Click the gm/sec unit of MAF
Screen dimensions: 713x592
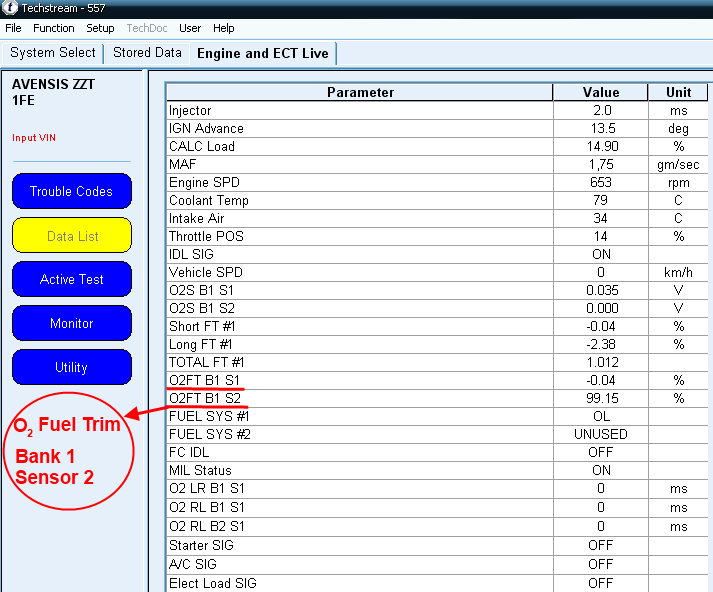pyautogui.click(x=678, y=165)
